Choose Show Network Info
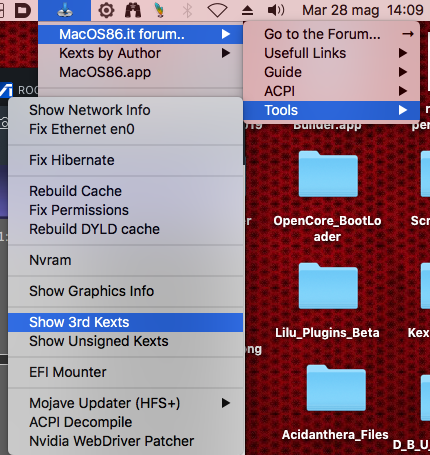 pos(125,110)
